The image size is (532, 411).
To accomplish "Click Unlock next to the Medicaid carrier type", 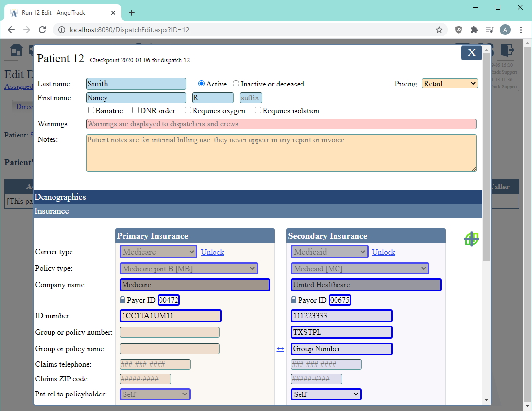I will [383, 252].
